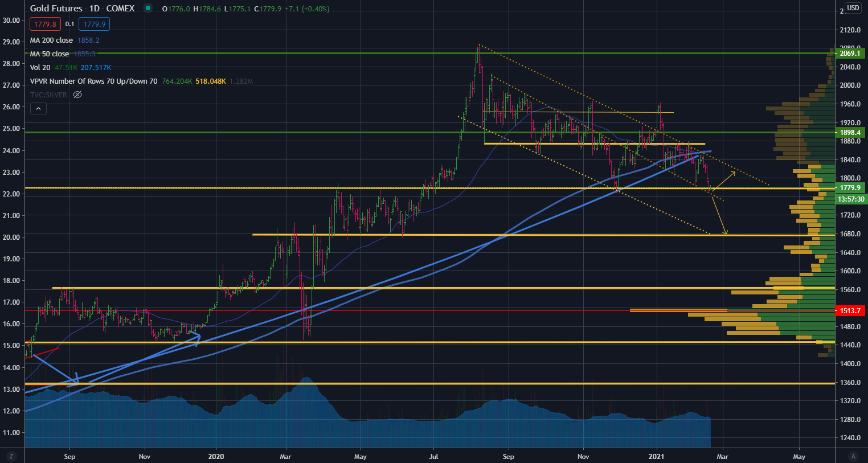The image size is (868, 463).
Task: Click the 1858.2 MA 200 value
Action: pyautogui.click(x=89, y=40)
